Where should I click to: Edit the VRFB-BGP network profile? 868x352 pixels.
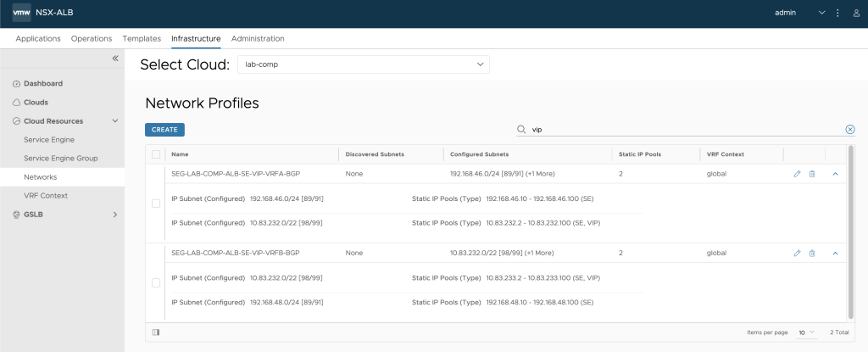click(x=797, y=253)
